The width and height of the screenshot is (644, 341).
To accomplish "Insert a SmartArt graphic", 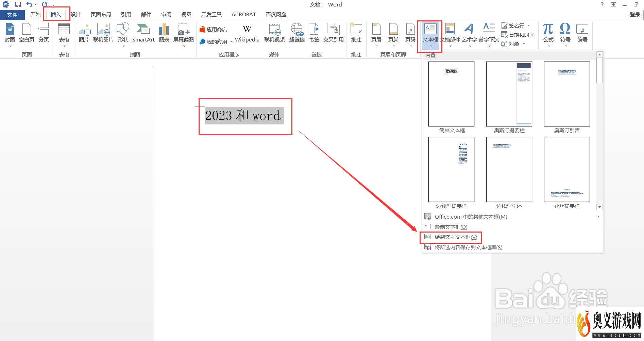I will (143, 33).
